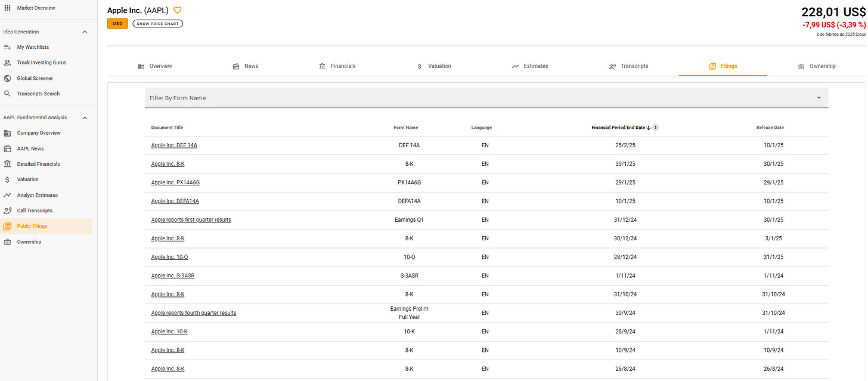Click the AAPL News newspaper icon
Image resolution: width=868 pixels, height=381 pixels.
[x=7, y=148]
